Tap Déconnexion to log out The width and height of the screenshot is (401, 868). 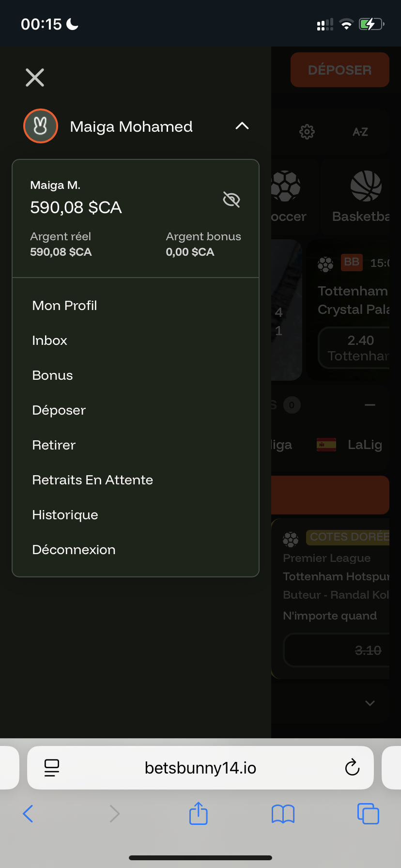(74, 550)
